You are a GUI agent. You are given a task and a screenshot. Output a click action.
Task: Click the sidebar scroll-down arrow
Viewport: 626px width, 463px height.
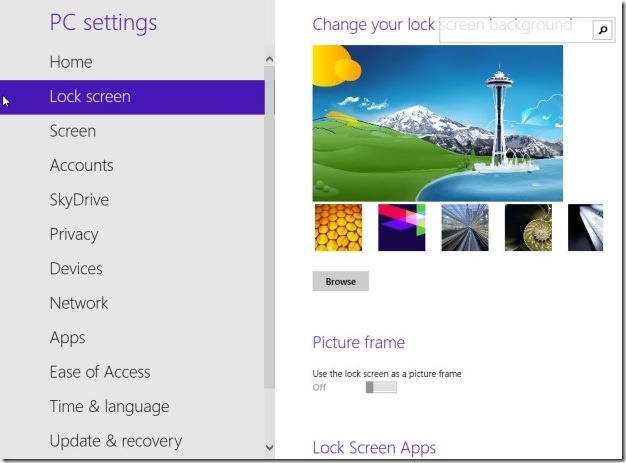point(269,447)
